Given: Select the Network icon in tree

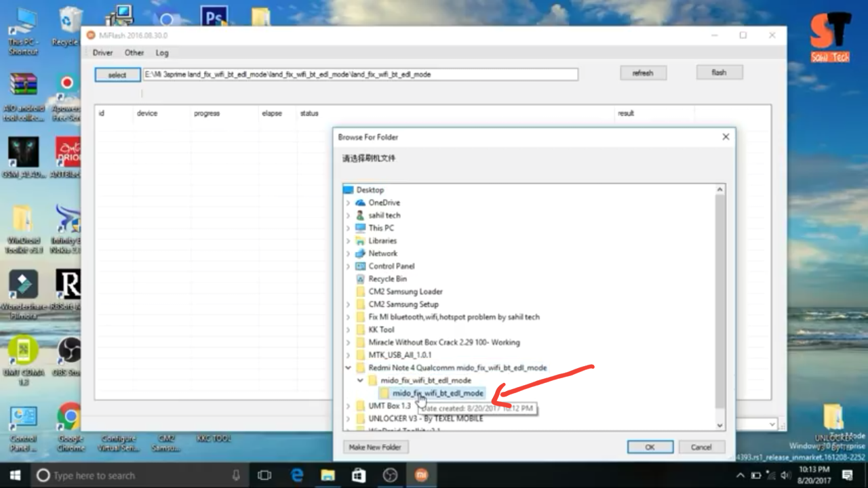Looking at the screenshot, I should point(360,253).
